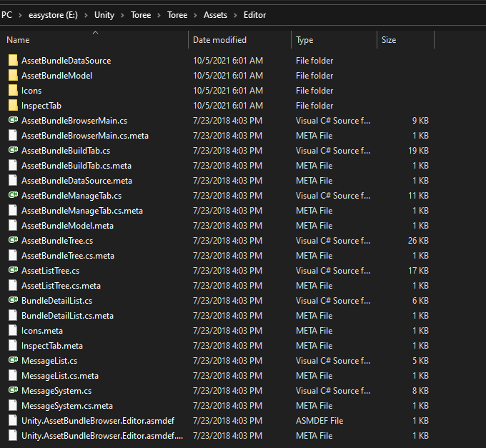Click the MessageSystem.cs C# file icon
Image resolution: width=486 pixels, height=448 pixels.
[x=13, y=391]
